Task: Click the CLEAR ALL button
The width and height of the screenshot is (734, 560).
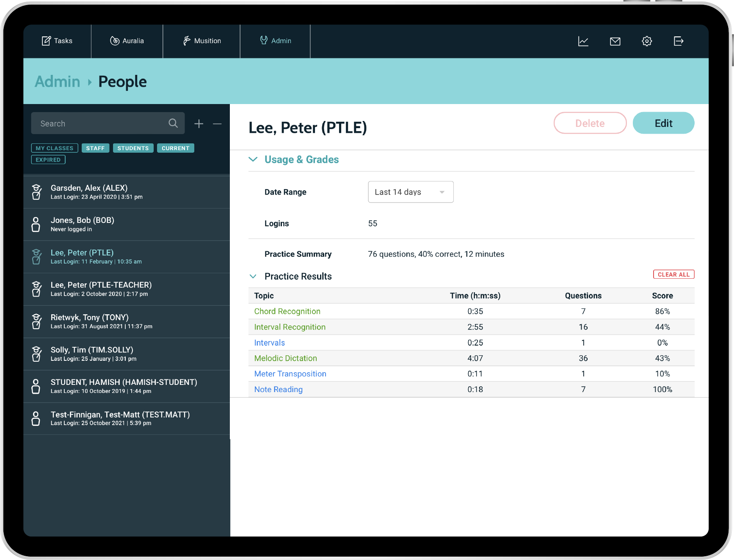Action: pos(673,275)
